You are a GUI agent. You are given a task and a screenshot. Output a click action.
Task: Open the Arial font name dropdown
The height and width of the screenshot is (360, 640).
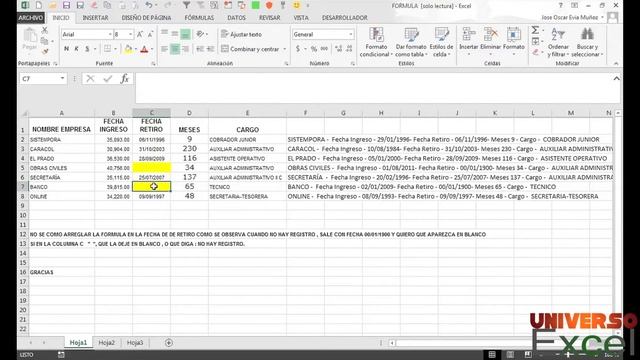point(110,34)
